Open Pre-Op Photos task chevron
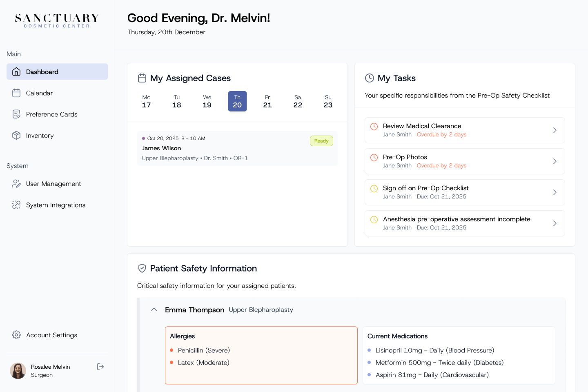 pyautogui.click(x=555, y=161)
